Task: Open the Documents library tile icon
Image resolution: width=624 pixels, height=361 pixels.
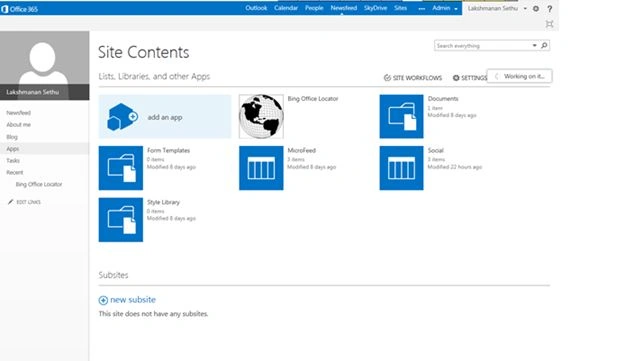Action: 401,116
